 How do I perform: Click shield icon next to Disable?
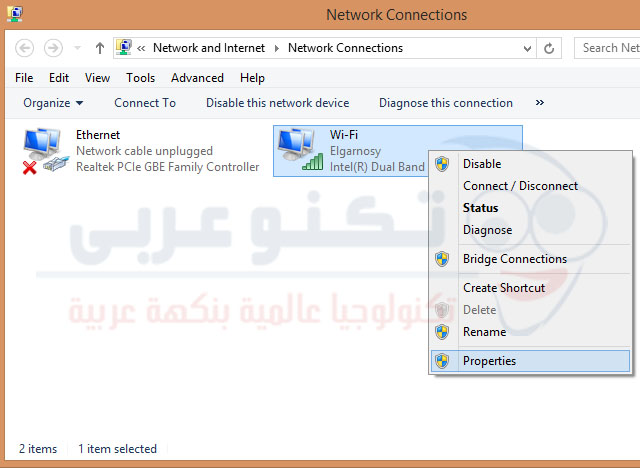(442, 164)
